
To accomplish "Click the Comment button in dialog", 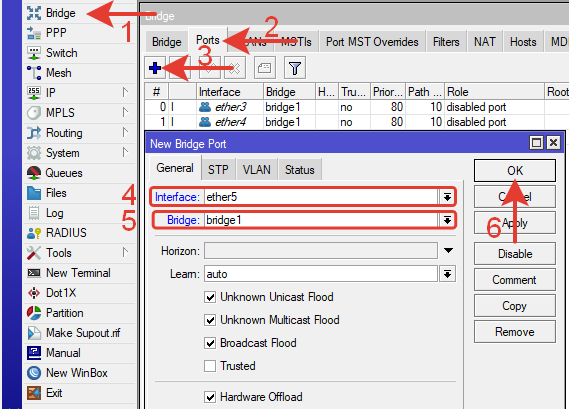I will 515,280.
